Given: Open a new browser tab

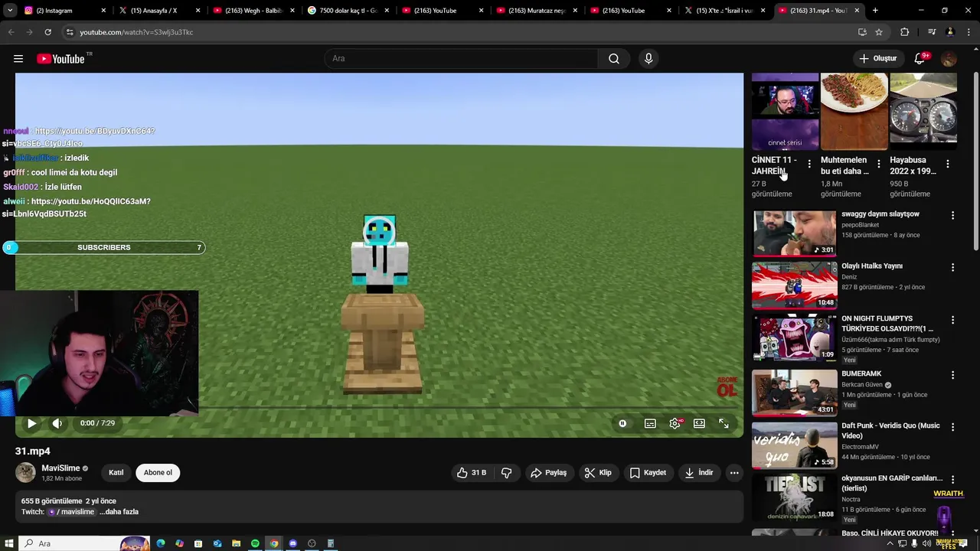Looking at the screenshot, I should 875,11.
